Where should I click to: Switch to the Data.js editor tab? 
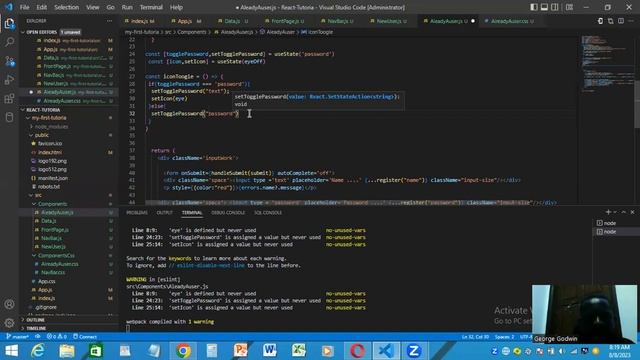click(232, 21)
